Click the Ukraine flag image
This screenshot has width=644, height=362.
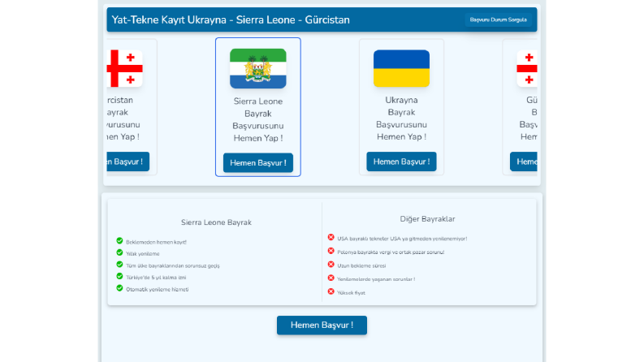pyautogui.click(x=401, y=68)
